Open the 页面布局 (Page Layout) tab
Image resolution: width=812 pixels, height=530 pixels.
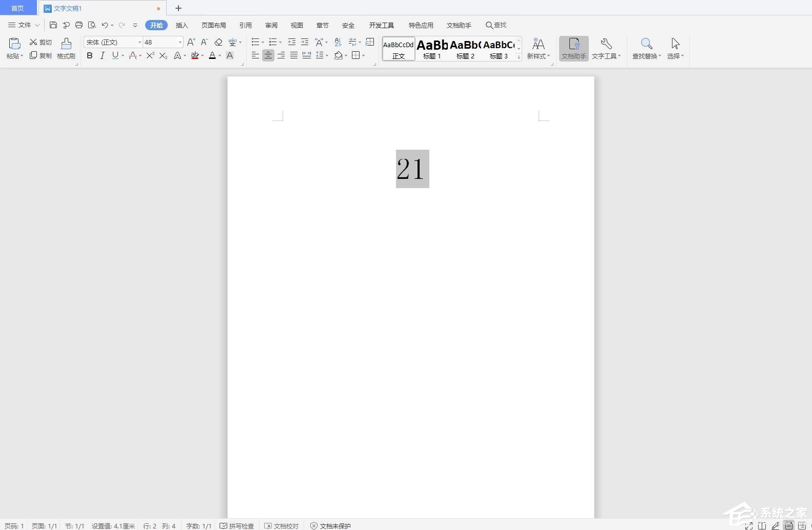[214, 25]
